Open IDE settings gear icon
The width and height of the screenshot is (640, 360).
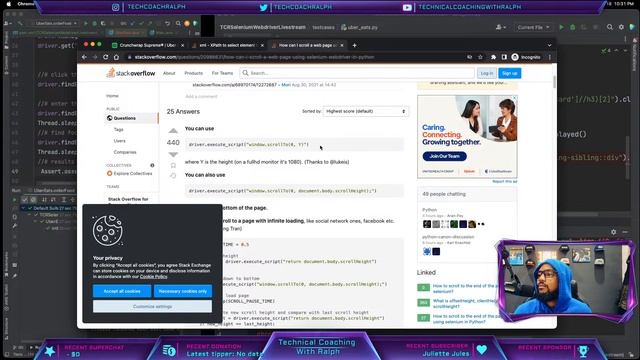coord(621,27)
